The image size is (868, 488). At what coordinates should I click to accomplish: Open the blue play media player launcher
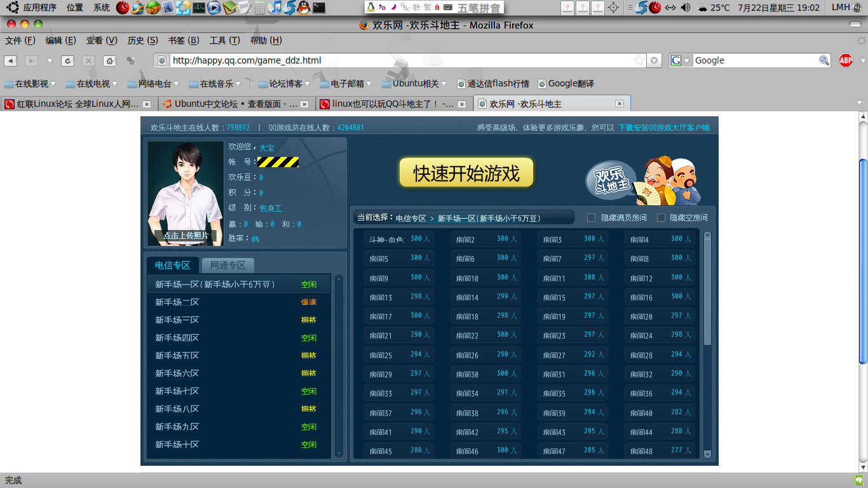coord(214,8)
